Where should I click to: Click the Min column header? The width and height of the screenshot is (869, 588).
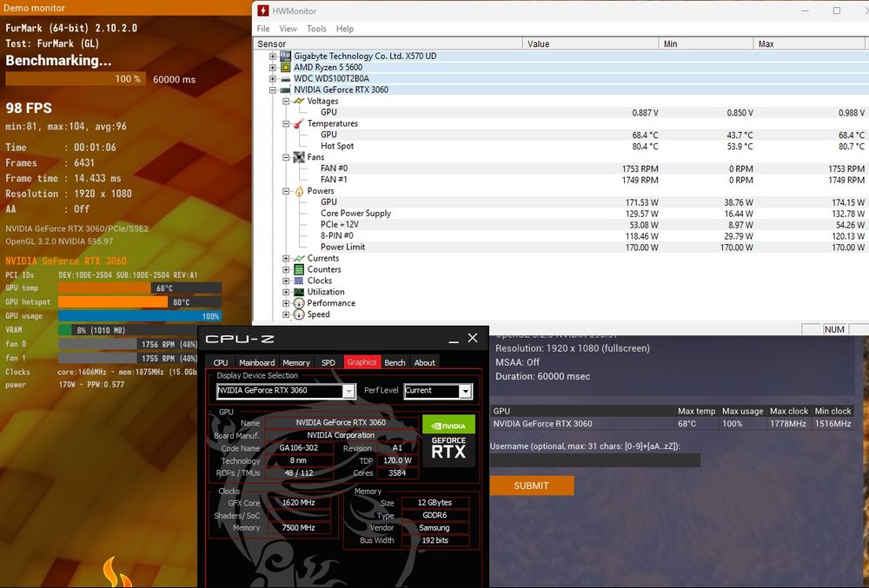[x=706, y=43]
